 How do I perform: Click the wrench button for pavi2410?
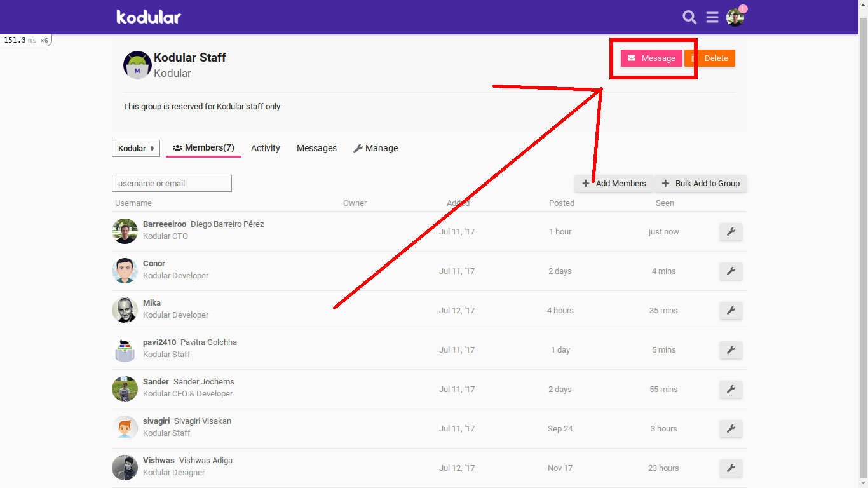pos(731,350)
